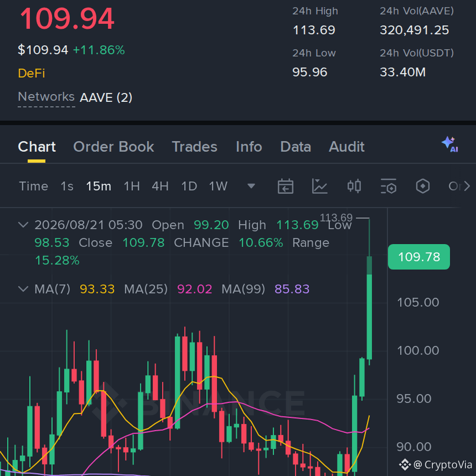Switch to the Data tab

click(296, 147)
